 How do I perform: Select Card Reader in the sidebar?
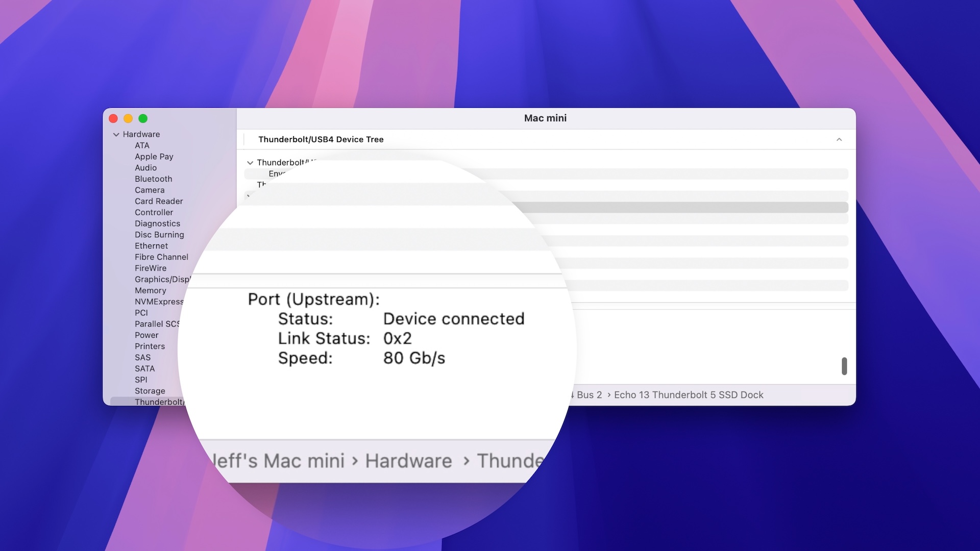159,202
